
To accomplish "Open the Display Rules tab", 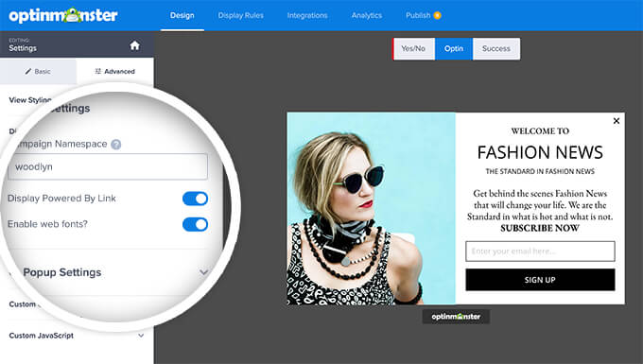I will pos(241,15).
